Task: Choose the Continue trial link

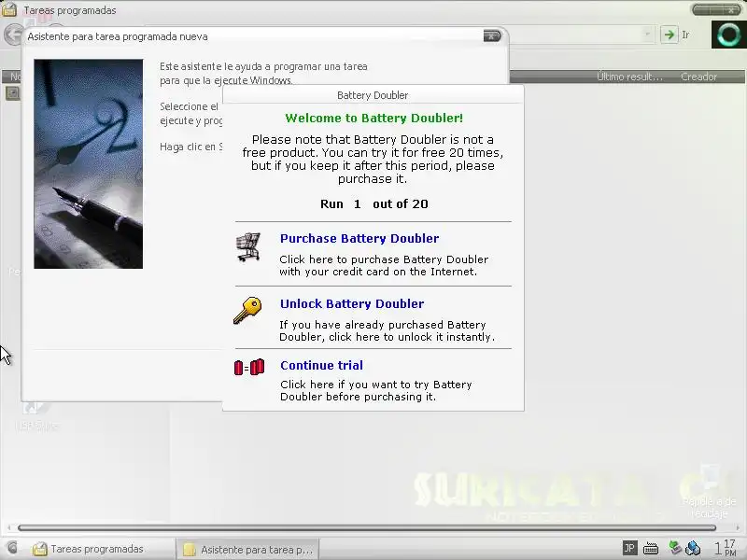Action: click(x=321, y=365)
